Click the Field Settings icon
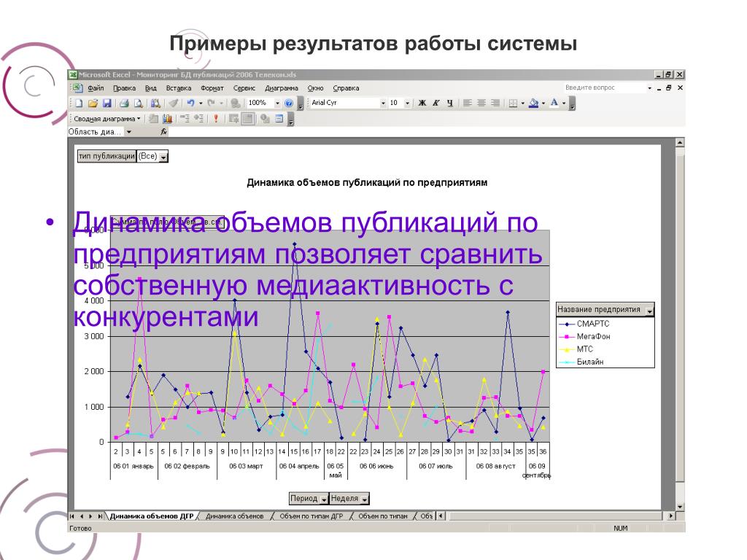Image resolution: width=747 pixels, height=560 pixels. pyautogui.click(x=265, y=119)
